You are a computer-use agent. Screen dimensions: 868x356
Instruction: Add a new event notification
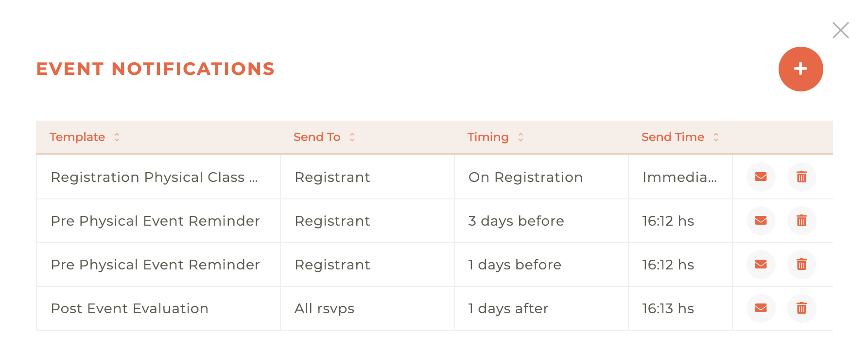[x=801, y=69]
